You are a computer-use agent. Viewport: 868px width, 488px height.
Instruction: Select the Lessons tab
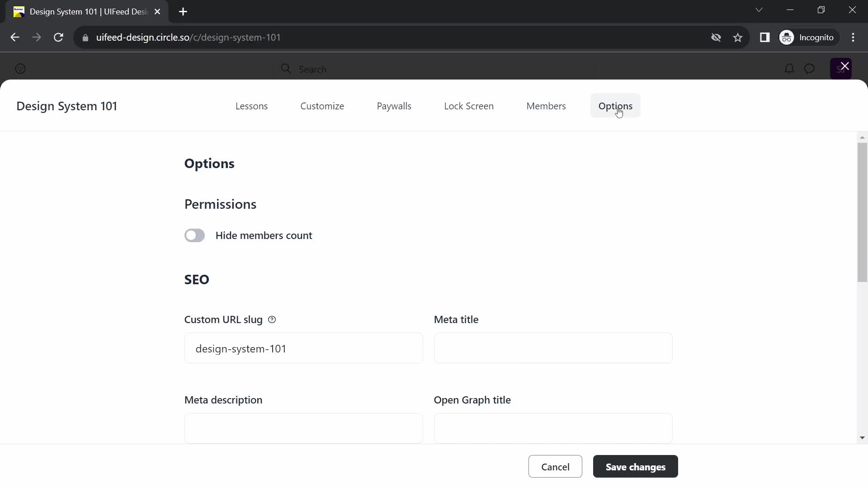tap(251, 106)
